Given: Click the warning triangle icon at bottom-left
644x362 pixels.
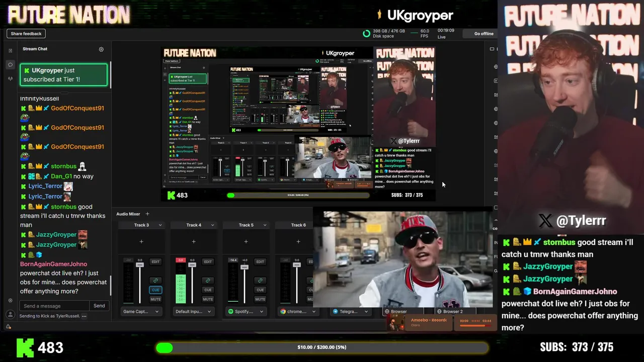Looking at the screenshot, I should [8, 327].
